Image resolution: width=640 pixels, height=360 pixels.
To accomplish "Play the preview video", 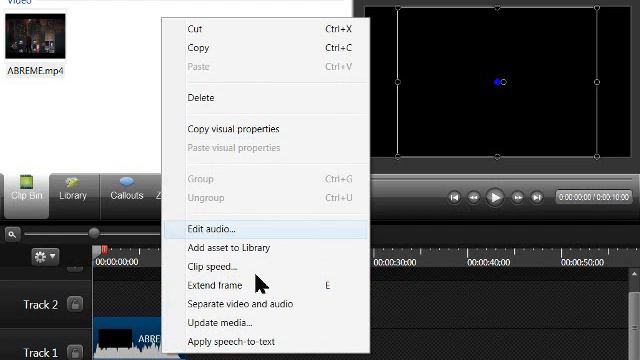I will pyautogui.click(x=495, y=198).
